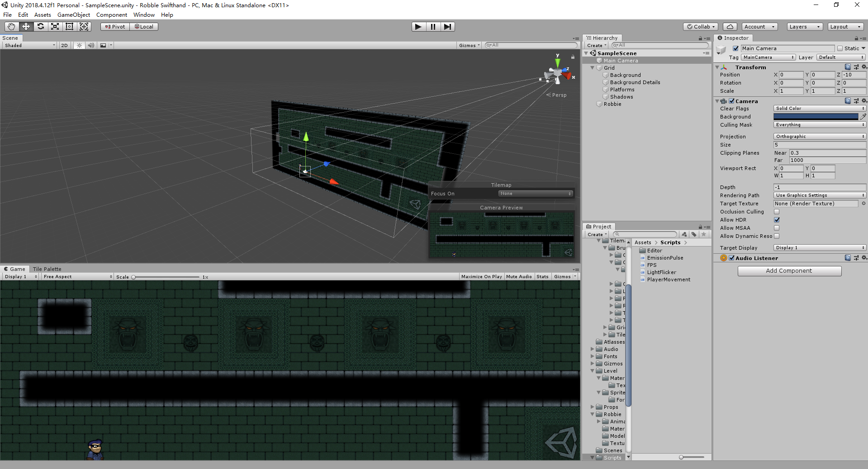Viewport: 868px width, 469px height.
Task: Disable the Allow HDR checkbox
Action: tap(777, 220)
